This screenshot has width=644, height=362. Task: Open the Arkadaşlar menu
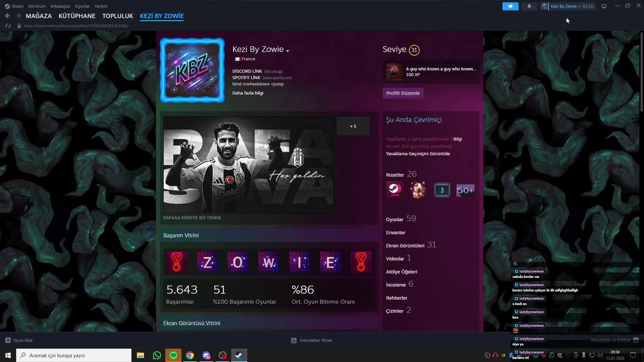point(60,6)
